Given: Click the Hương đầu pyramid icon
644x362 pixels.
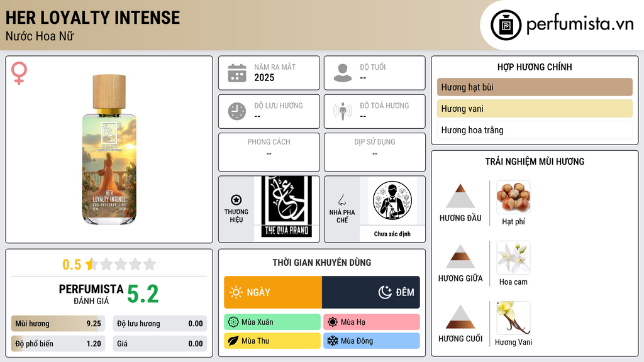Looking at the screenshot, I should [x=460, y=196].
